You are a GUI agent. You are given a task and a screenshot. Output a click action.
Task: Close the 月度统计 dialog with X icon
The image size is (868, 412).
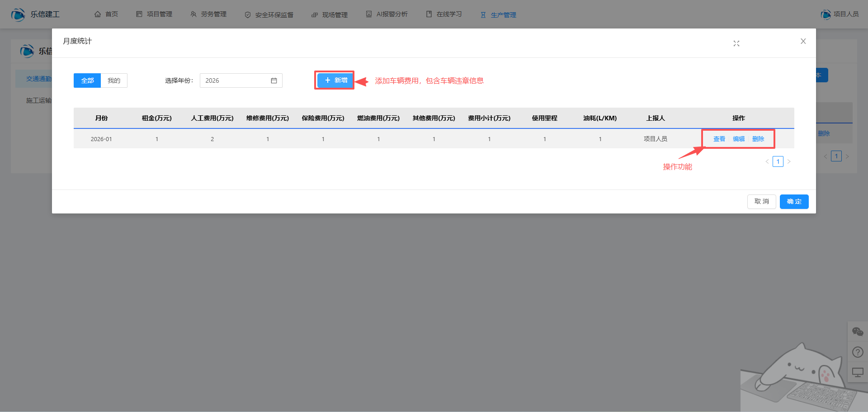pyautogui.click(x=803, y=41)
